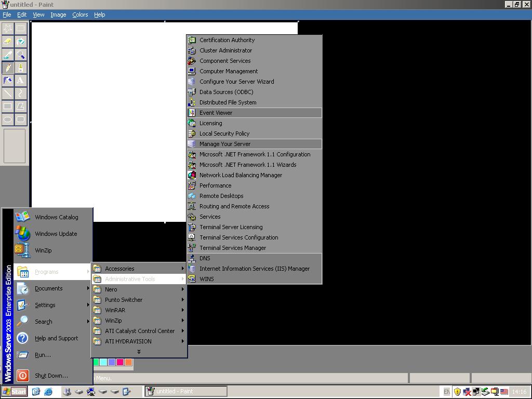Viewport: 532px width, 399px height.
Task: Click the EN language indicator
Action: (447, 392)
